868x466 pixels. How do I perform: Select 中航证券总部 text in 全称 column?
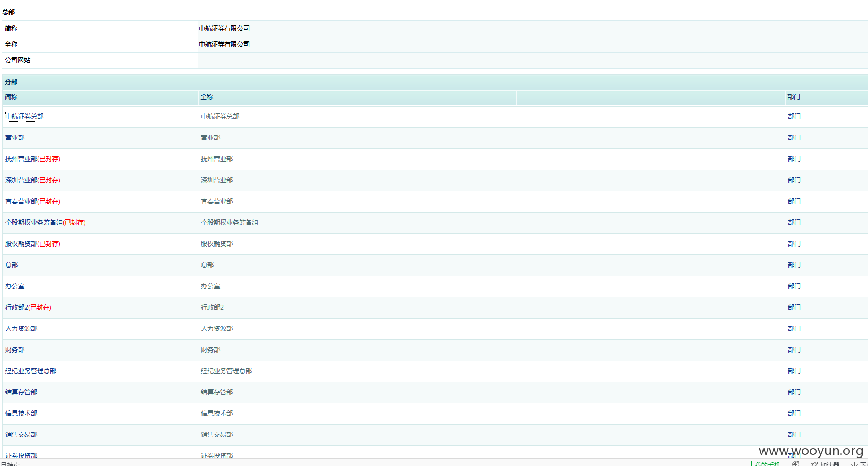tap(220, 117)
